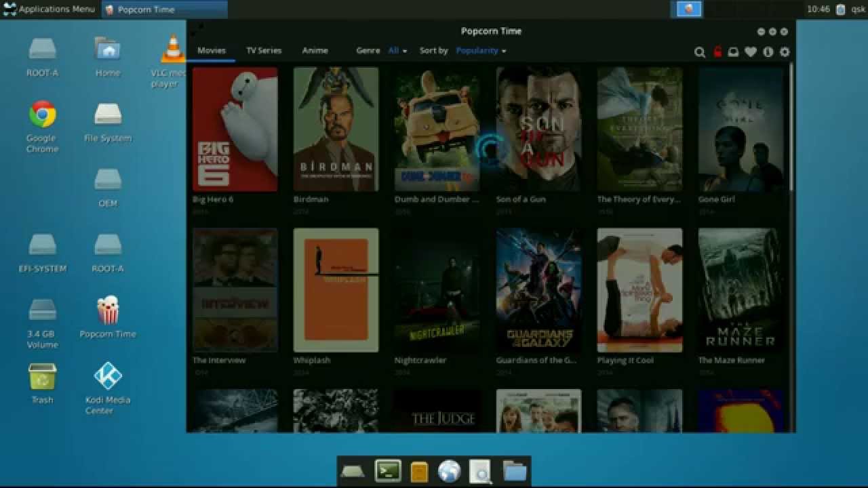Click the 'Son of a Gun' title text
The width and height of the screenshot is (868, 488).
(x=521, y=200)
